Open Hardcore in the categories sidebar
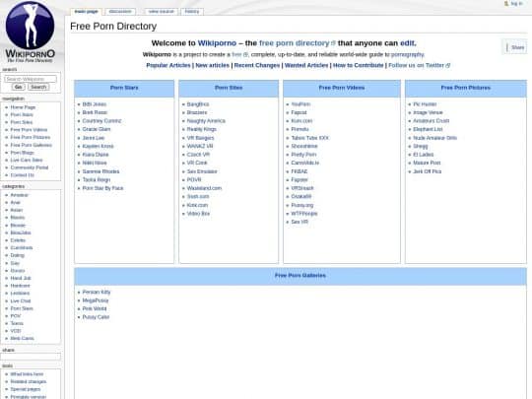The image size is (532, 399). tap(20, 286)
